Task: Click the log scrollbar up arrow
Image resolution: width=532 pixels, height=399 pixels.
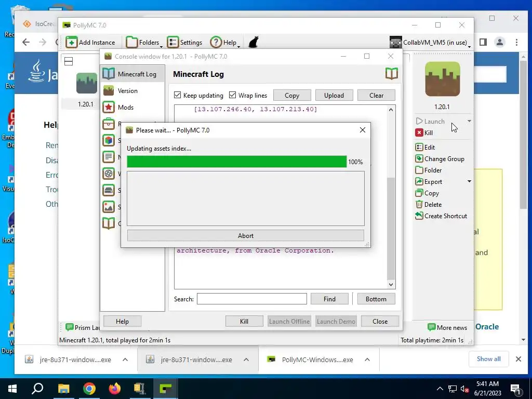Action: 391,110
